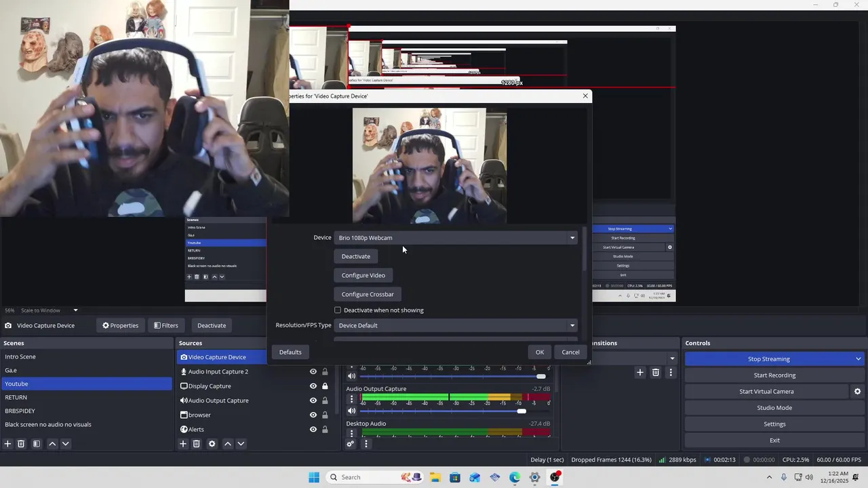The height and width of the screenshot is (488, 868).
Task: Move scene down arrow in Scenes panel
Action: pyautogui.click(x=65, y=444)
